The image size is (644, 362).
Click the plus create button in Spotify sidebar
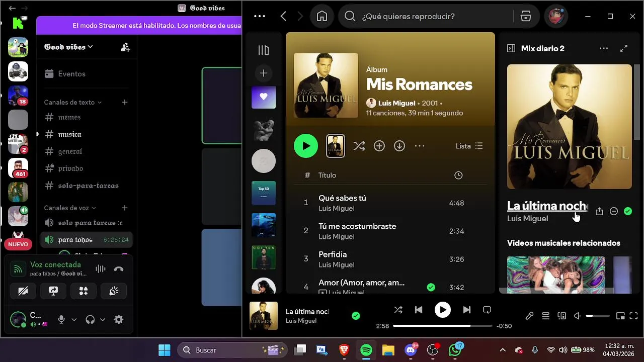264,73
